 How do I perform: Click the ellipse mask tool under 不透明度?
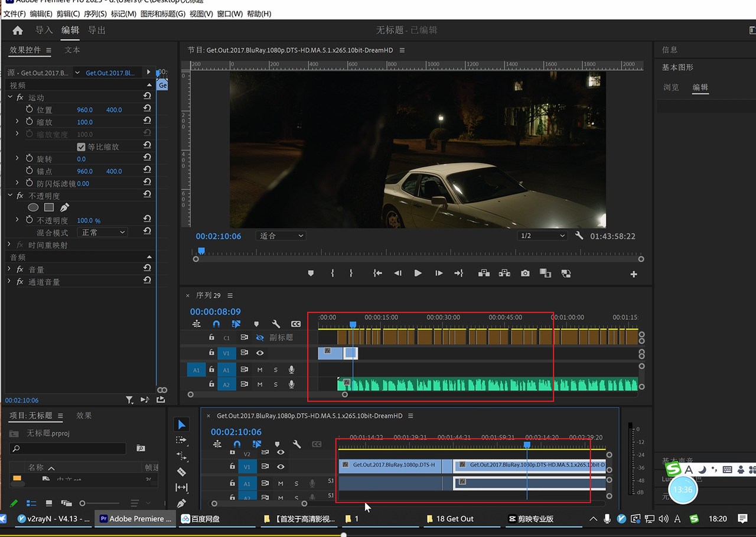coord(34,207)
